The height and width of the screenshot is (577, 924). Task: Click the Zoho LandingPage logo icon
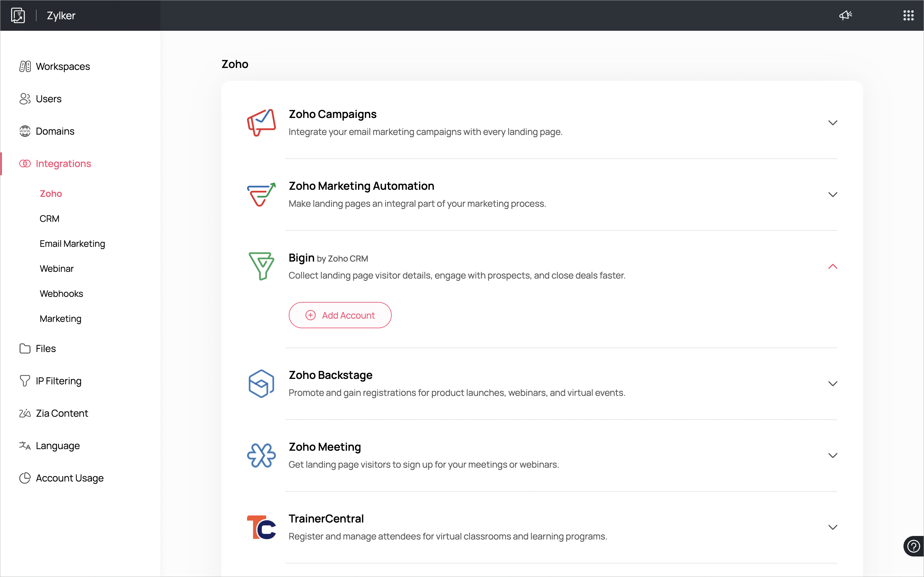point(18,15)
